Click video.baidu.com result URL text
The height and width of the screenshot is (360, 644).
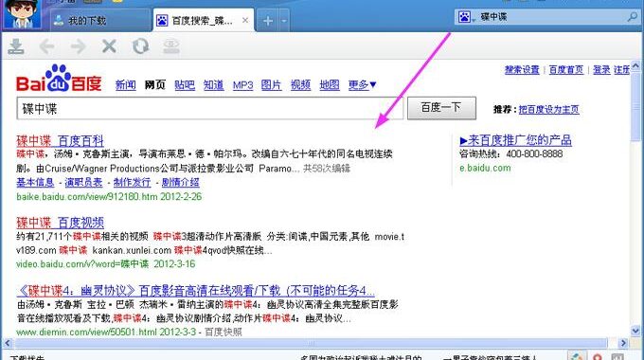tap(82, 263)
